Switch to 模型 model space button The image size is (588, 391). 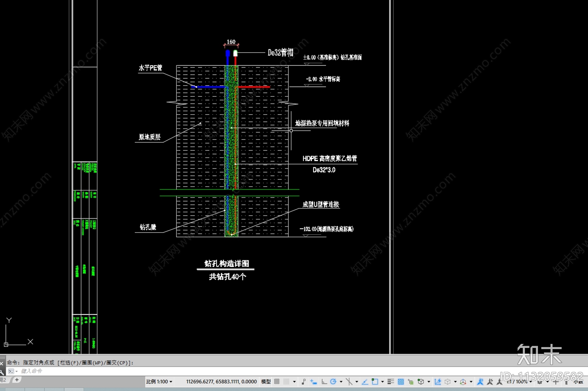(266, 381)
